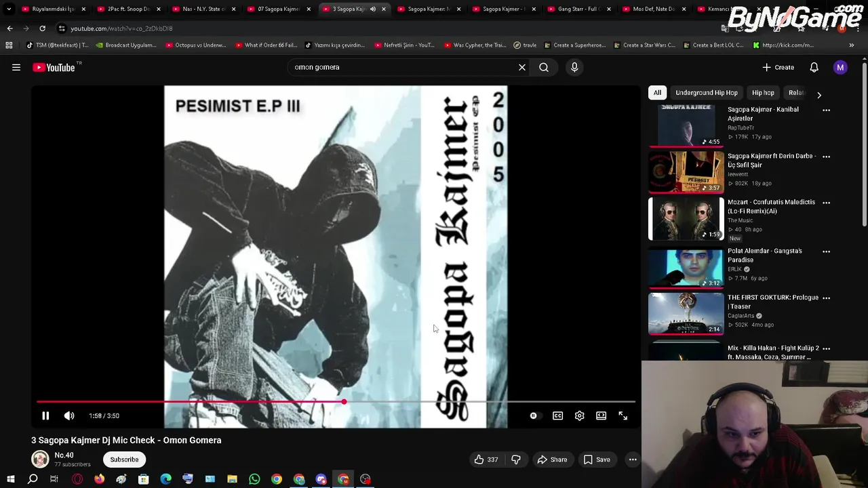This screenshot has height=488, width=868.
Task: Open the No.40 channel name link
Action: coord(64,455)
